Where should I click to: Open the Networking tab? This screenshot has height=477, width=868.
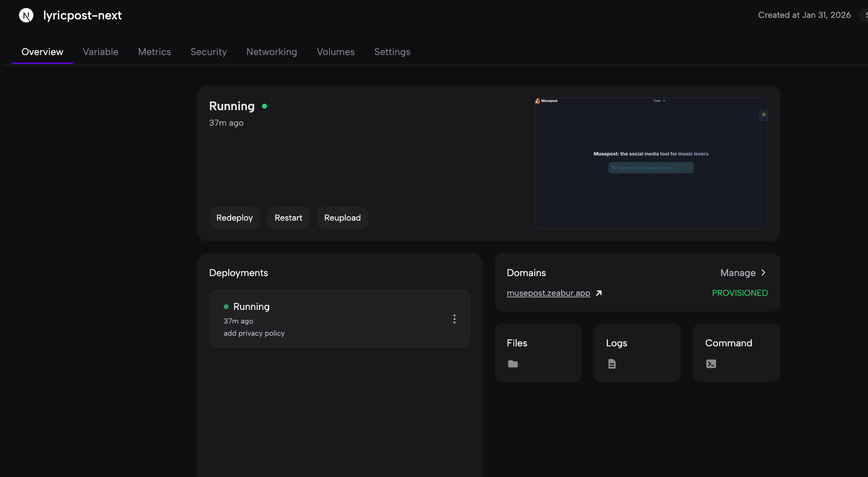click(272, 52)
